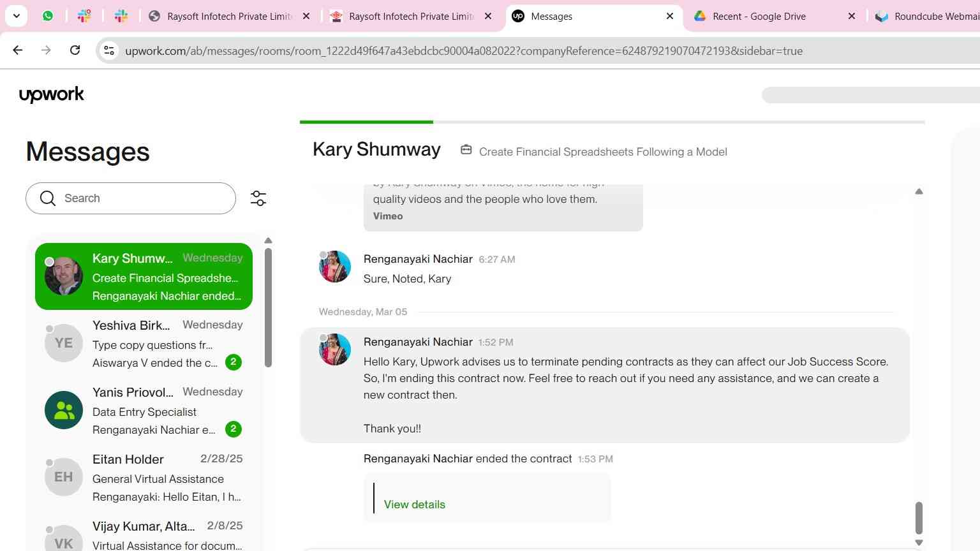This screenshot has width=980, height=551.
Task: Click the chat thread scrollbar thumb
Action: tap(919, 518)
